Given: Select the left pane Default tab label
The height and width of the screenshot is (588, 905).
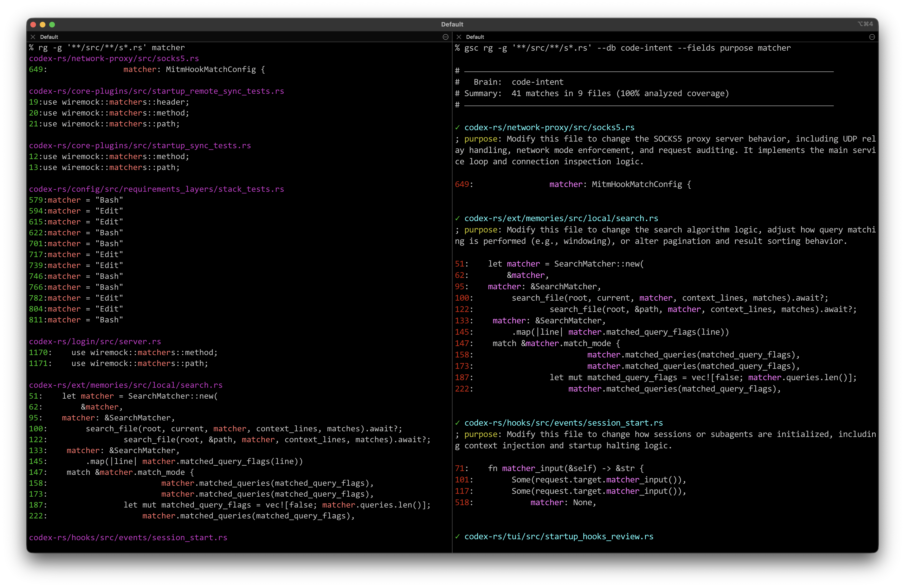Looking at the screenshot, I should (49, 37).
